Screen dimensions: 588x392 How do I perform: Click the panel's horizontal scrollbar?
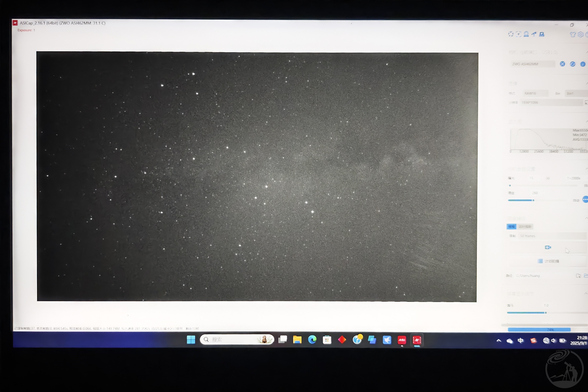(x=545, y=325)
